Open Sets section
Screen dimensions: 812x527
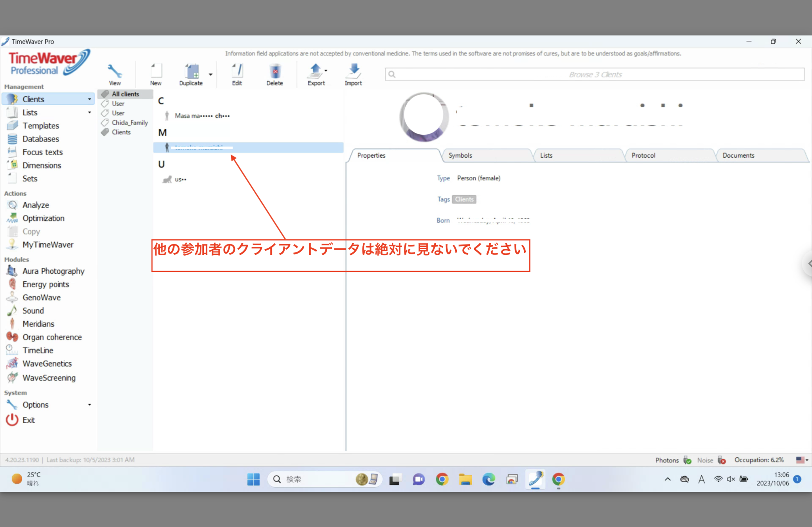pos(29,179)
